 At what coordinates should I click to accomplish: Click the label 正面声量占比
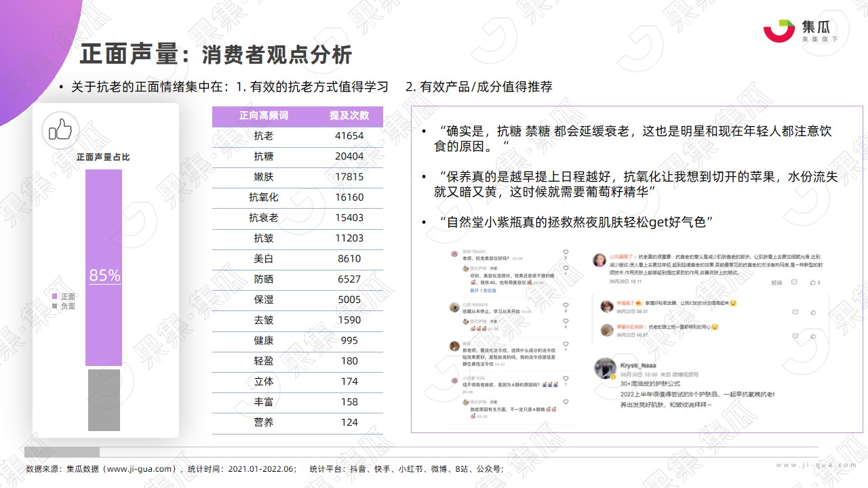coord(103,157)
